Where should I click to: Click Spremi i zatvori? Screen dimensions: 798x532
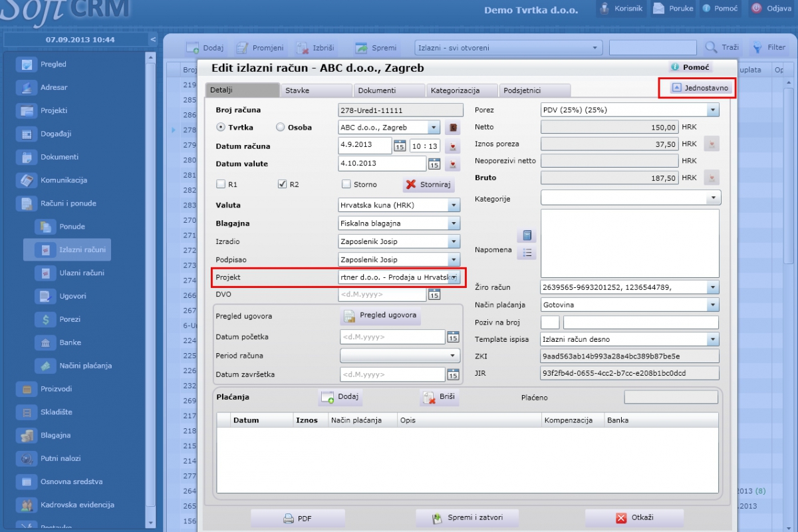(x=467, y=518)
